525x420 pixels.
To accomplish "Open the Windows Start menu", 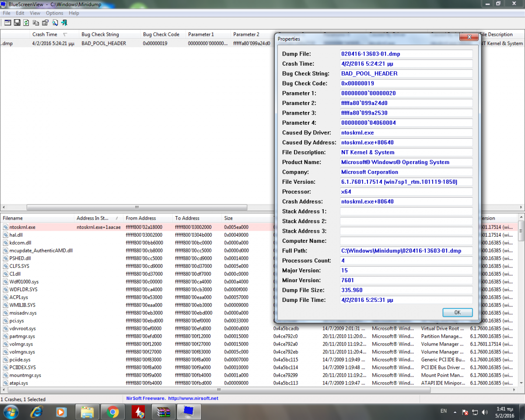I will tap(10, 412).
